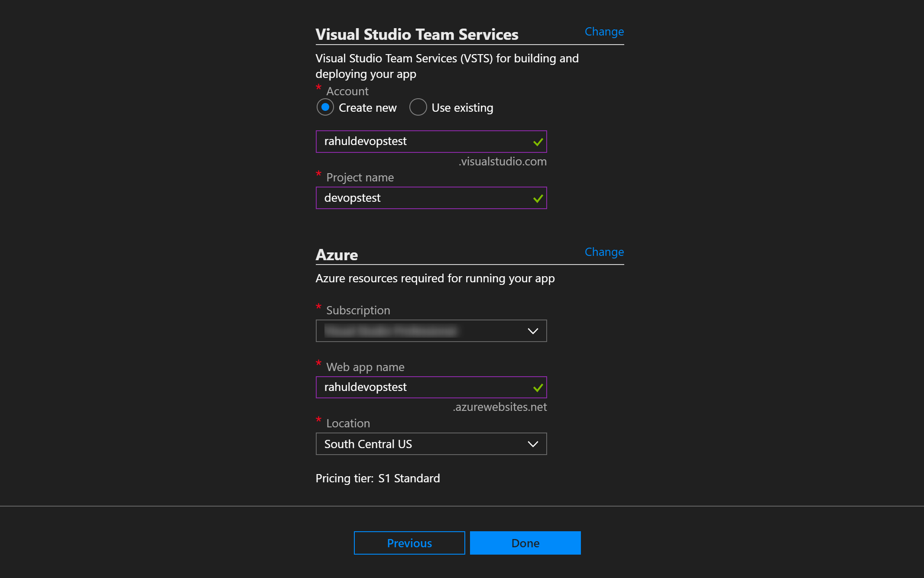Click the green checkmark beside account name field
This screenshot has height=578, width=924.
[538, 142]
